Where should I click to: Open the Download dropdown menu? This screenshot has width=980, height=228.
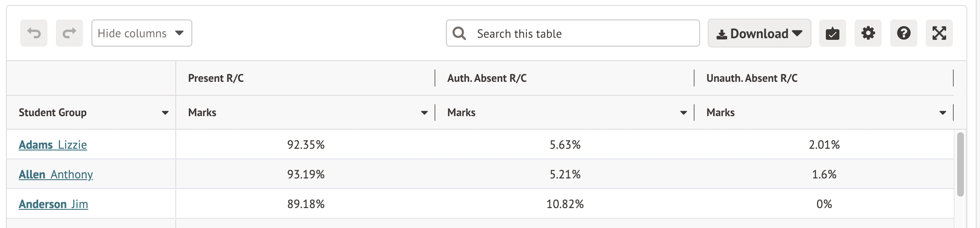759,33
